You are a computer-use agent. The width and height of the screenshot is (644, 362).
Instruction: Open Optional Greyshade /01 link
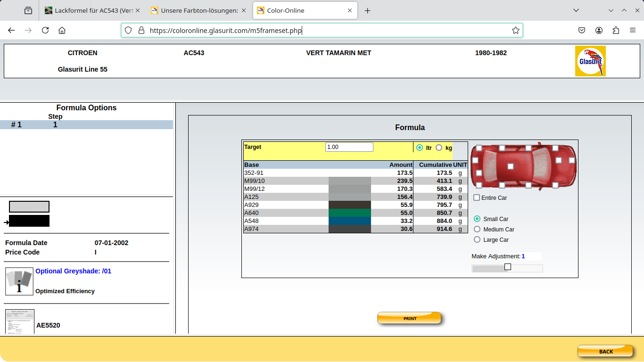[74, 271]
